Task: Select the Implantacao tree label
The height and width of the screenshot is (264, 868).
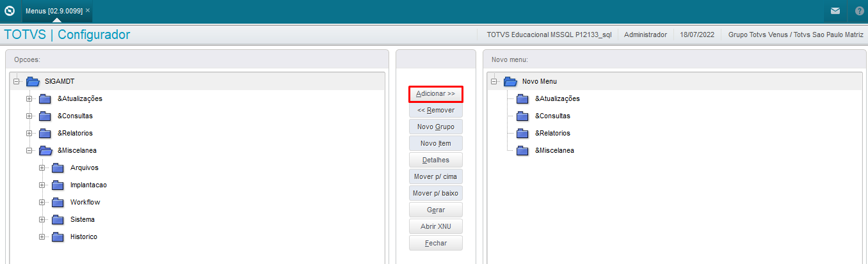Action: pyautogui.click(x=88, y=185)
